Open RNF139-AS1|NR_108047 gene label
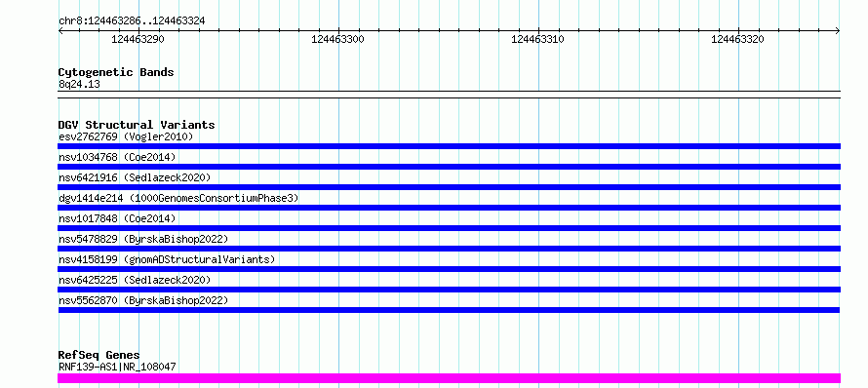This screenshot has width=868, height=388. (117, 367)
